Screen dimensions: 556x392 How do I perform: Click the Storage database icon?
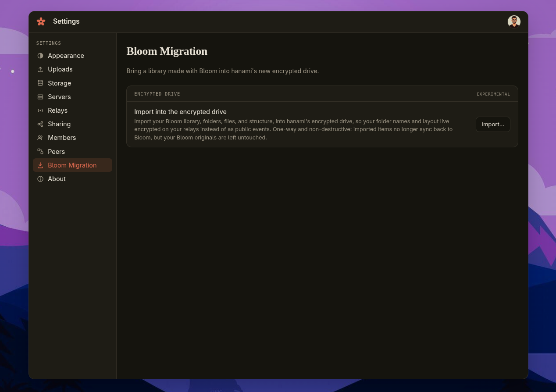point(40,83)
